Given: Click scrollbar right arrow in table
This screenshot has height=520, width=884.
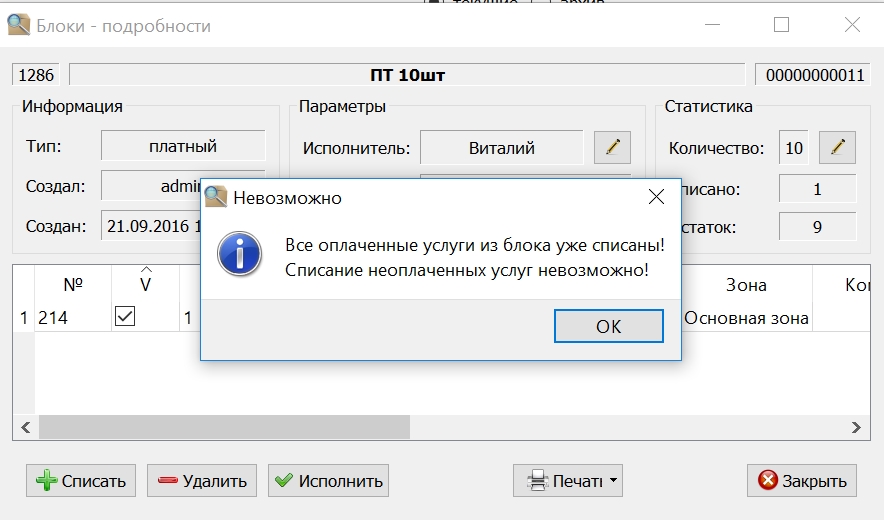Looking at the screenshot, I should pos(856,428).
